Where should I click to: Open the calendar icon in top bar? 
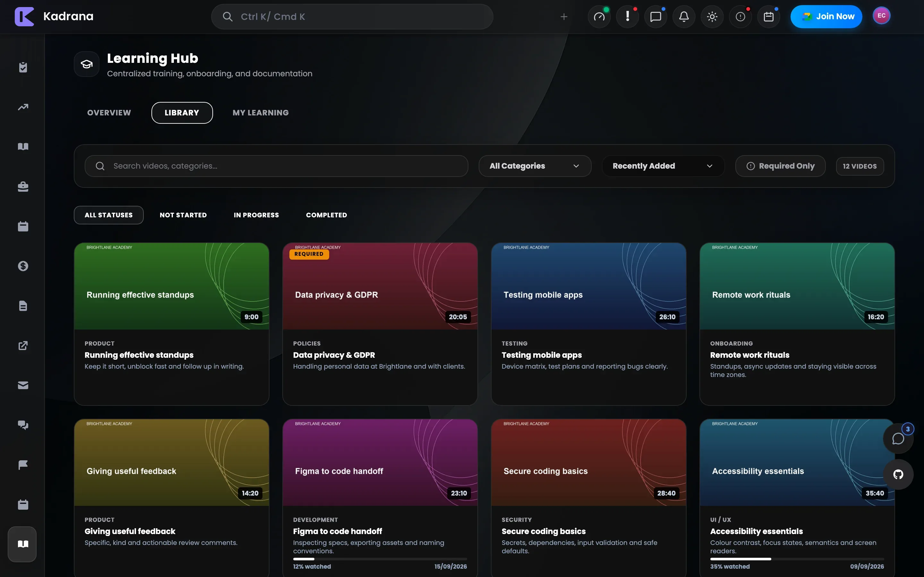pyautogui.click(x=769, y=16)
